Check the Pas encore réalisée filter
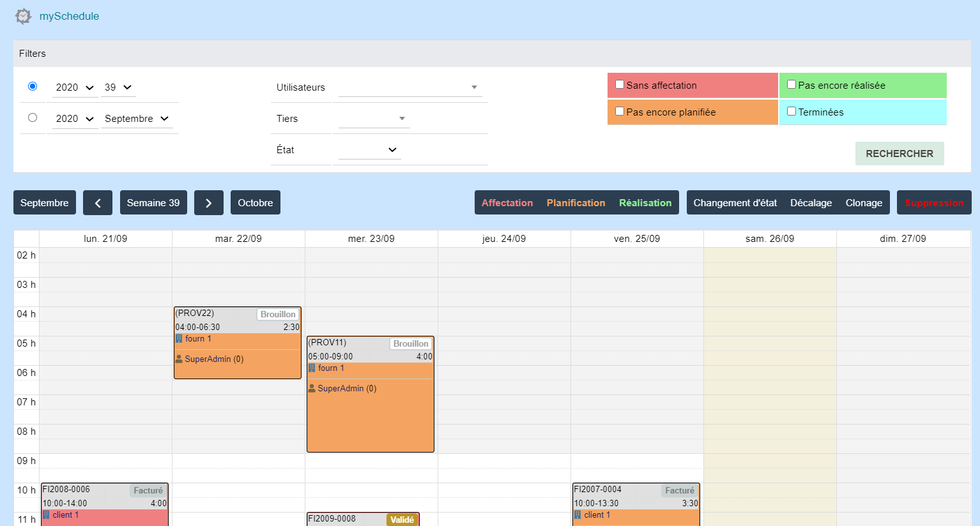 792,85
